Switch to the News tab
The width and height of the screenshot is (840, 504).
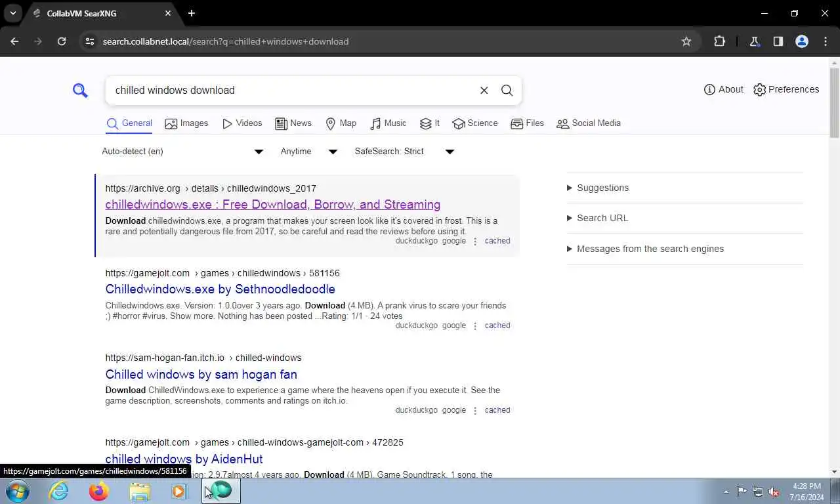293,123
